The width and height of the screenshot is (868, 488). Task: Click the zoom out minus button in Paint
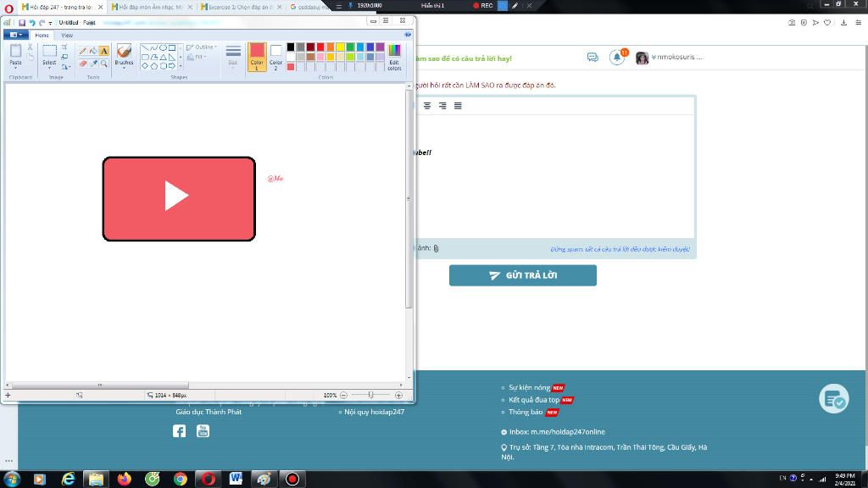point(343,395)
